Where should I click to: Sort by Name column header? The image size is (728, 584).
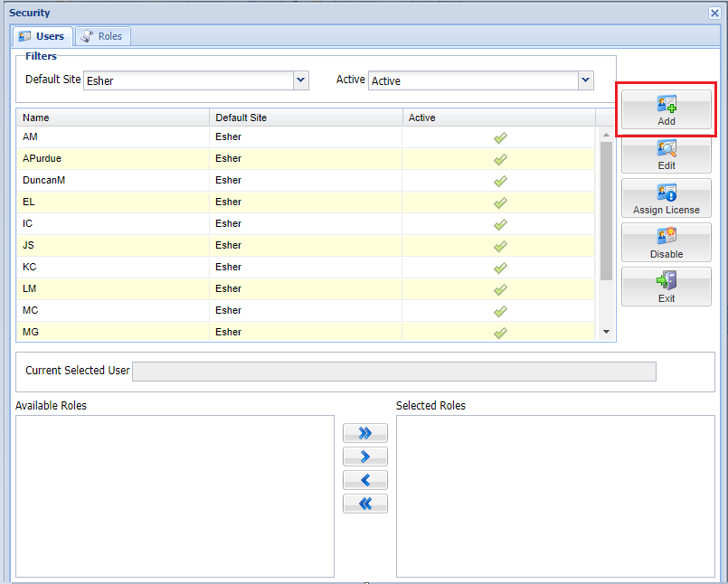pos(113,118)
